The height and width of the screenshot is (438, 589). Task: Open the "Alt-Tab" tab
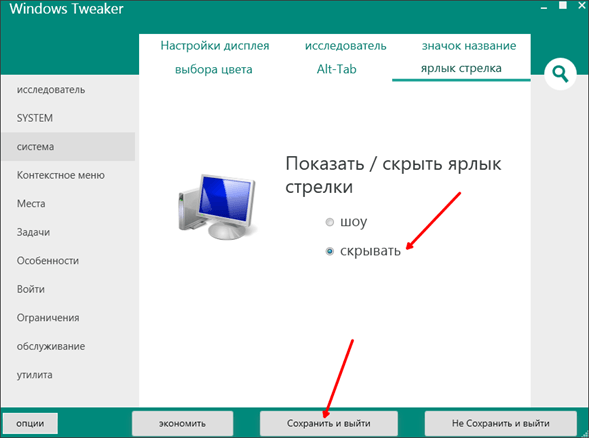tap(337, 69)
